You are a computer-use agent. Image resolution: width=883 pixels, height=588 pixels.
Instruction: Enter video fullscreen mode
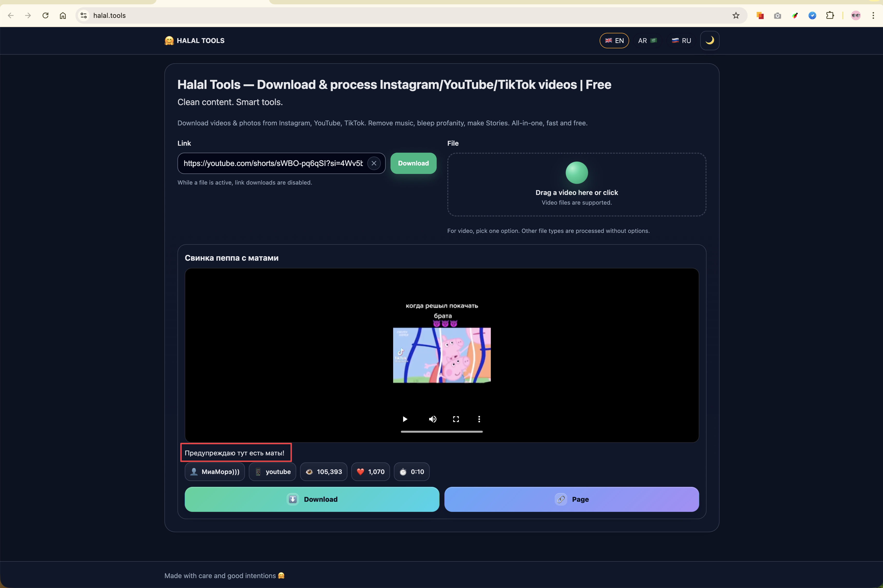point(456,419)
